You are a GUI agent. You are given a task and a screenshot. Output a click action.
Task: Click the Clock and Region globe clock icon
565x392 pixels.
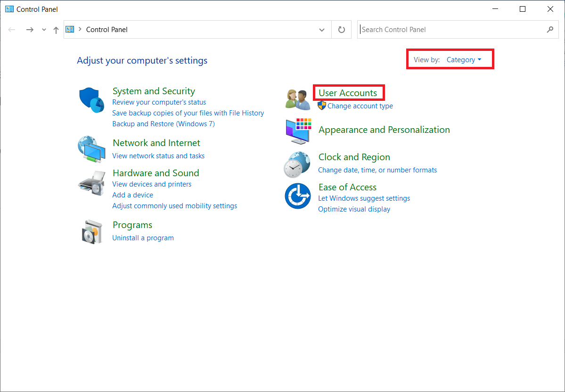click(297, 164)
